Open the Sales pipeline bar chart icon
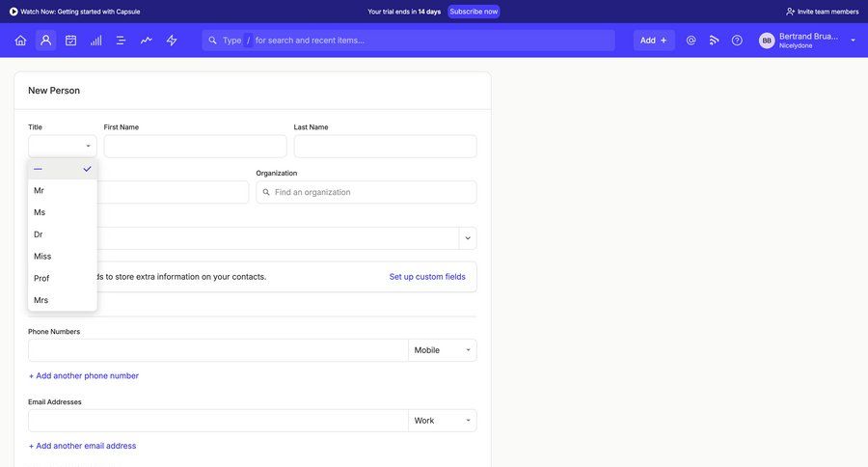868x467 pixels. 96,41
